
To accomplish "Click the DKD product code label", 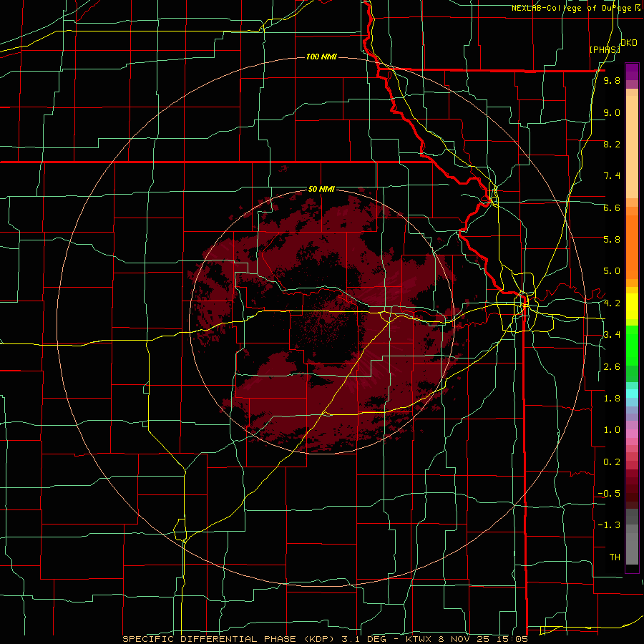I will tap(628, 42).
